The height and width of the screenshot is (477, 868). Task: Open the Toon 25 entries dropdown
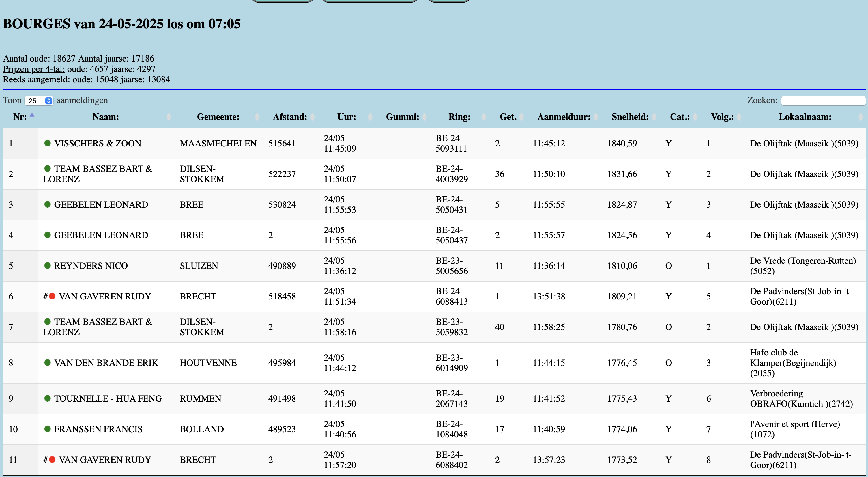39,101
